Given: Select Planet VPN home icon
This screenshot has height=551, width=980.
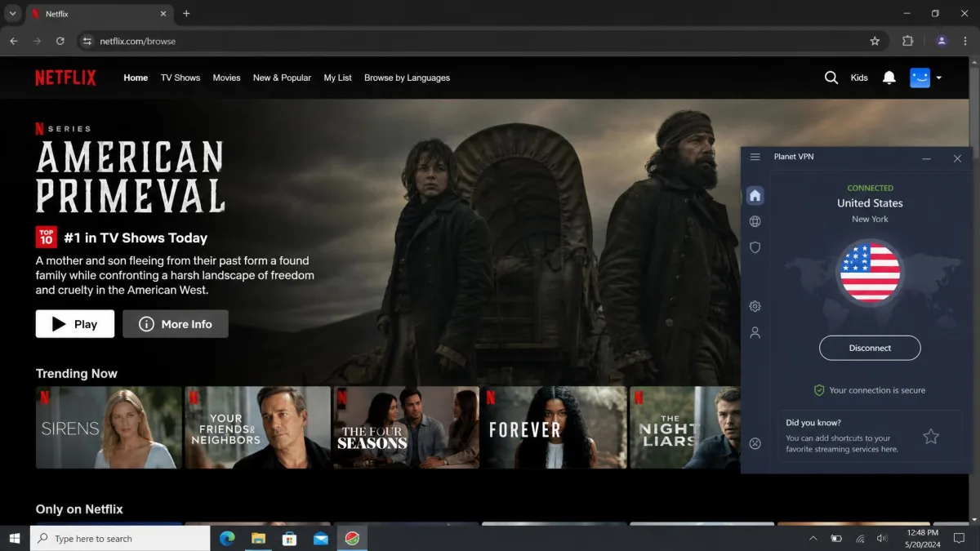Looking at the screenshot, I should [755, 195].
